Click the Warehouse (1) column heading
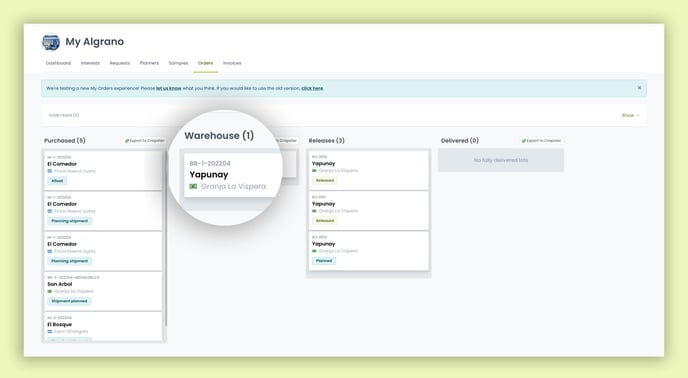 click(219, 136)
